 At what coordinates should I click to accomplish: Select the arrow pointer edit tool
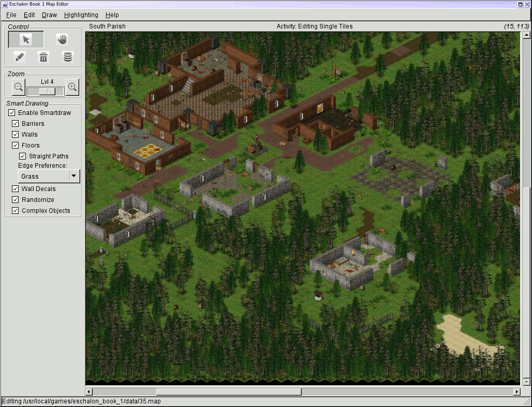pyautogui.click(x=26, y=40)
